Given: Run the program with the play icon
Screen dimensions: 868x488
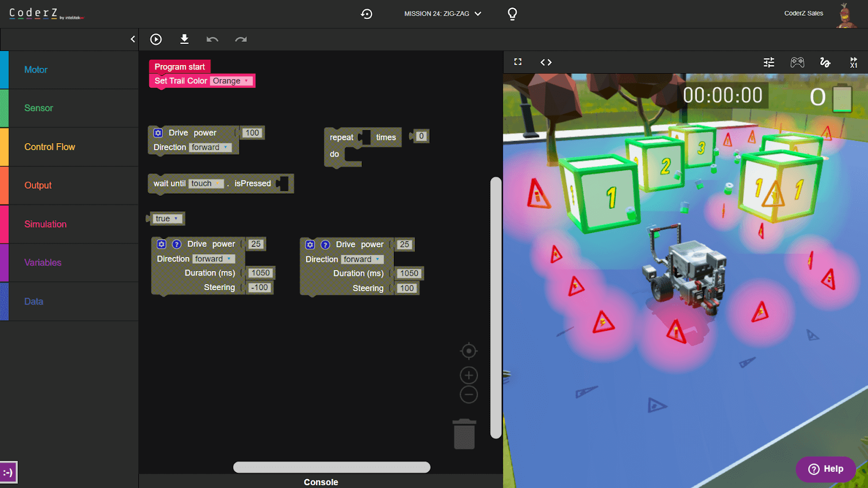Looking at the screenshot, I should click(x=156, y=39).
